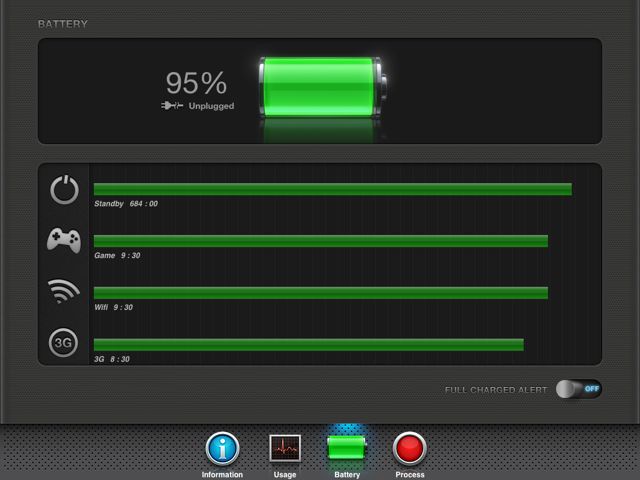Click the Process tab label
Screen dimensions: 640x480
pyautogui.click(x=410, y=475)
